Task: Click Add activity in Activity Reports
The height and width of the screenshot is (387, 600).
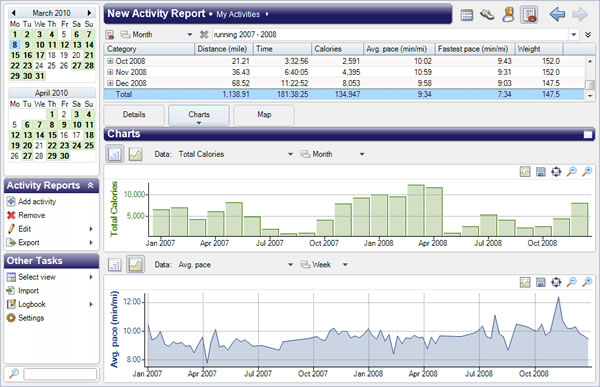Action: click(x=37, y=202)
